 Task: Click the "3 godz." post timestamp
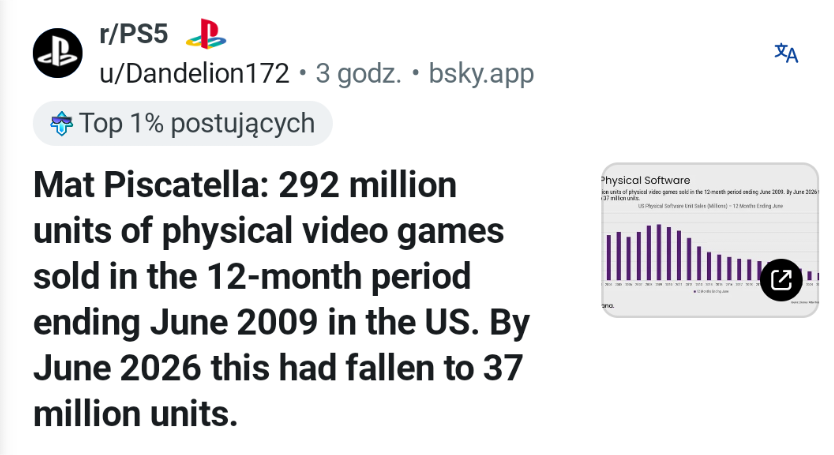358,73
